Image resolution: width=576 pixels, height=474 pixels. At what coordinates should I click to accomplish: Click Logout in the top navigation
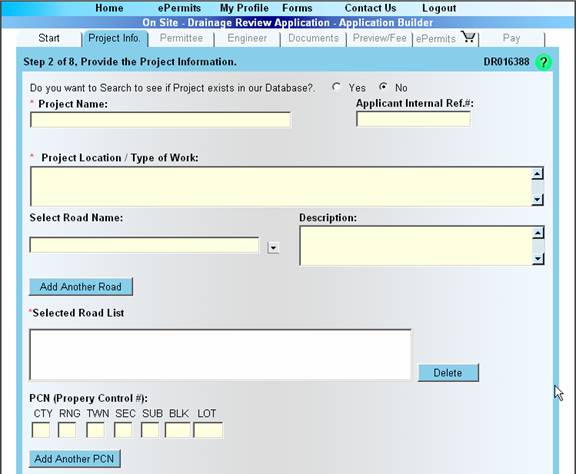(439, 8)
